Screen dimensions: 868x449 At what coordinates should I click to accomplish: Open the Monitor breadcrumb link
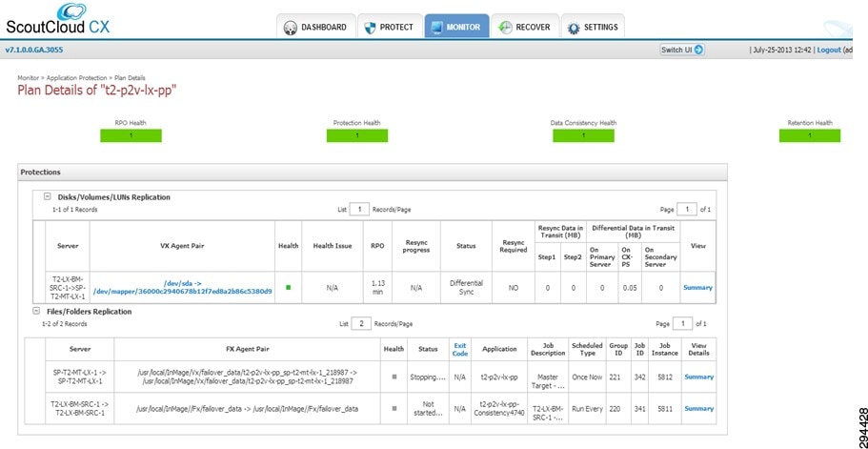[29, 78]
